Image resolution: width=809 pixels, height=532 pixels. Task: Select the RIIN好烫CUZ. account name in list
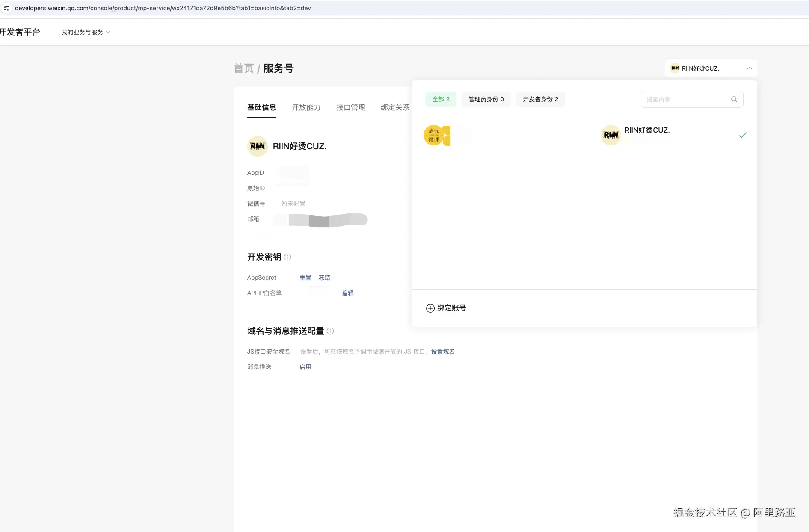(x=647, y=130)
